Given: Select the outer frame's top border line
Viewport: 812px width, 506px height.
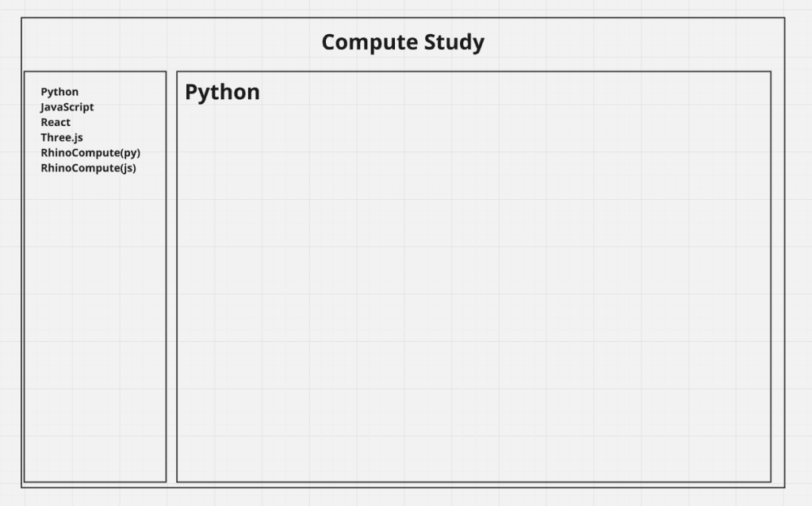Looking at the screenshot, I should point(403,17).
